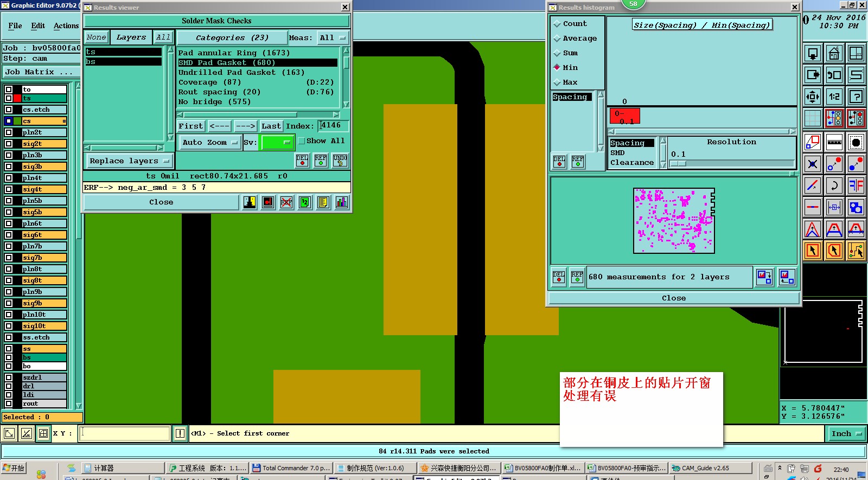Open the Actions menu
The image size is (868, 480).
click(66, 25)
